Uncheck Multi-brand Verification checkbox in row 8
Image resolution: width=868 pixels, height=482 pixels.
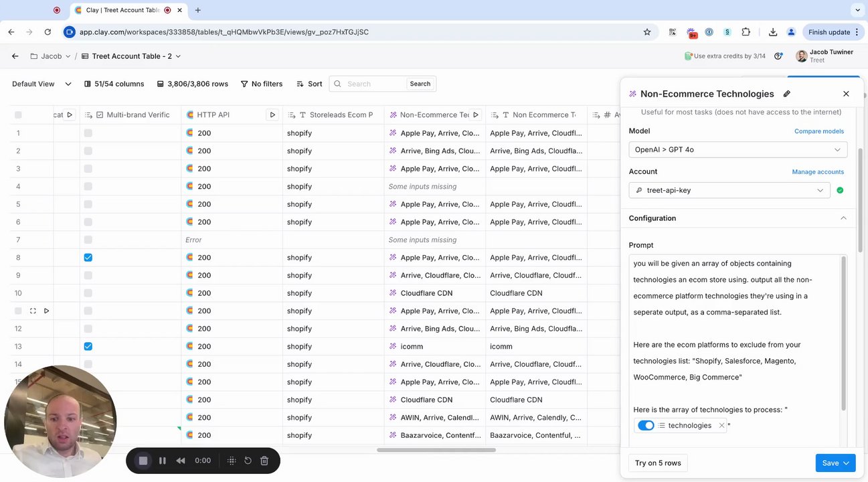click(88, 258)
